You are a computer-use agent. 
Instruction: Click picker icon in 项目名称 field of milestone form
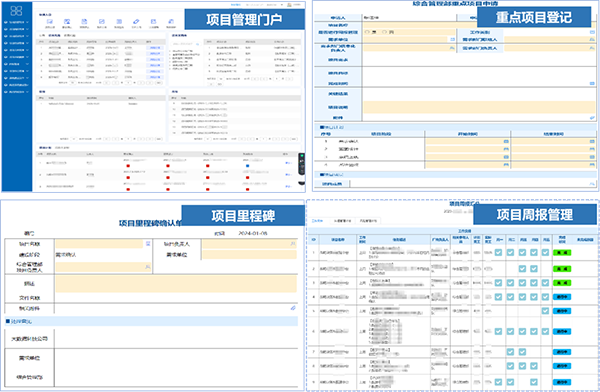148,244
